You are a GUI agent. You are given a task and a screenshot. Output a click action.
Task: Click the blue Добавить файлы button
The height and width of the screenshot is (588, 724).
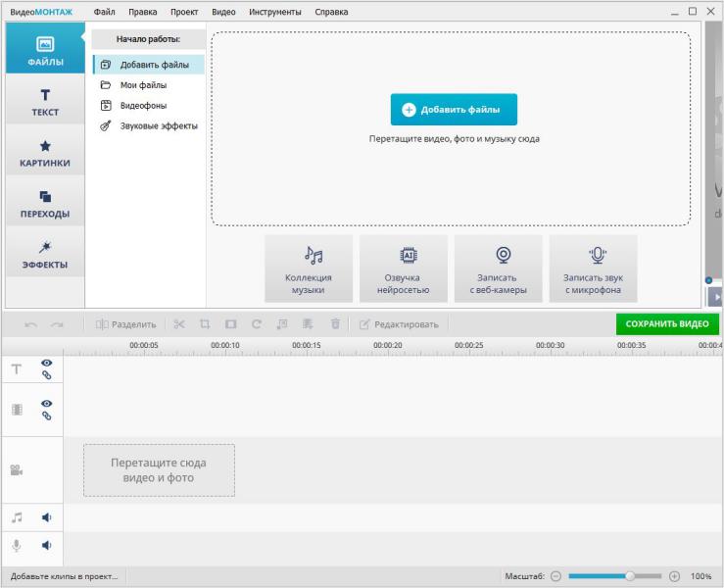pos(454,110)
